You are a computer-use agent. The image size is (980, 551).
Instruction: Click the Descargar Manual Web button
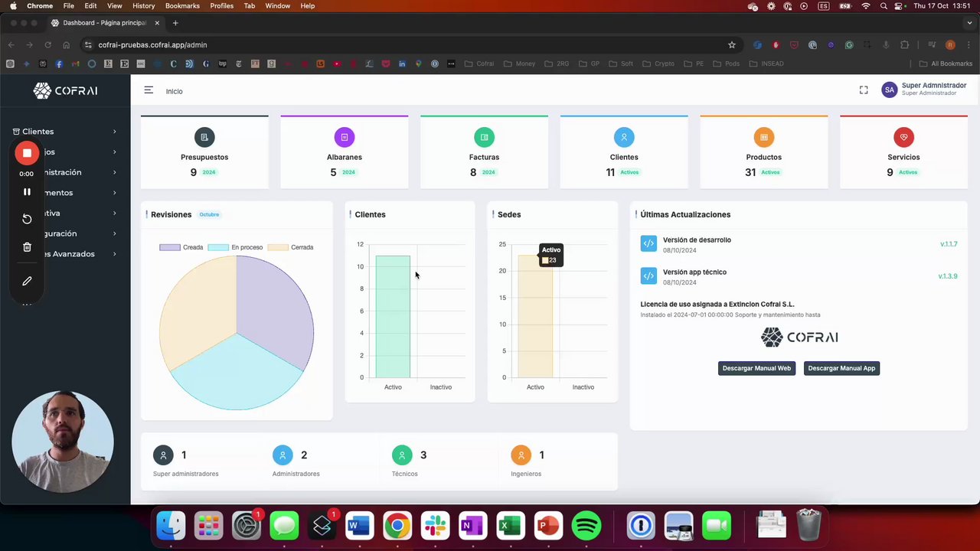click(756, 368)
